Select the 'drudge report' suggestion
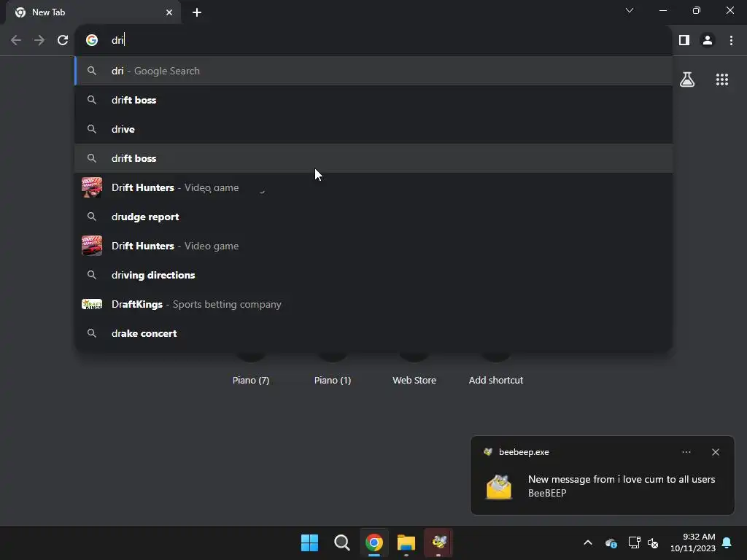This screenshot has height=560, width=747. [x=373, y=217]
